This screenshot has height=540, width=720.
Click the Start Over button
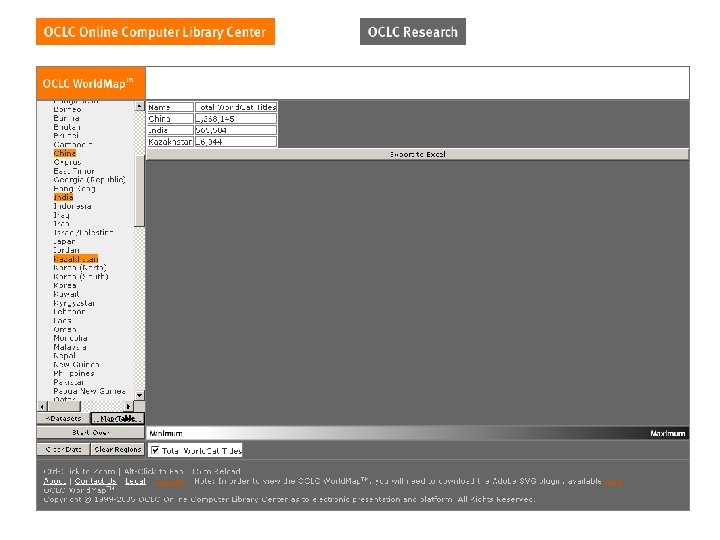point(90,433)
